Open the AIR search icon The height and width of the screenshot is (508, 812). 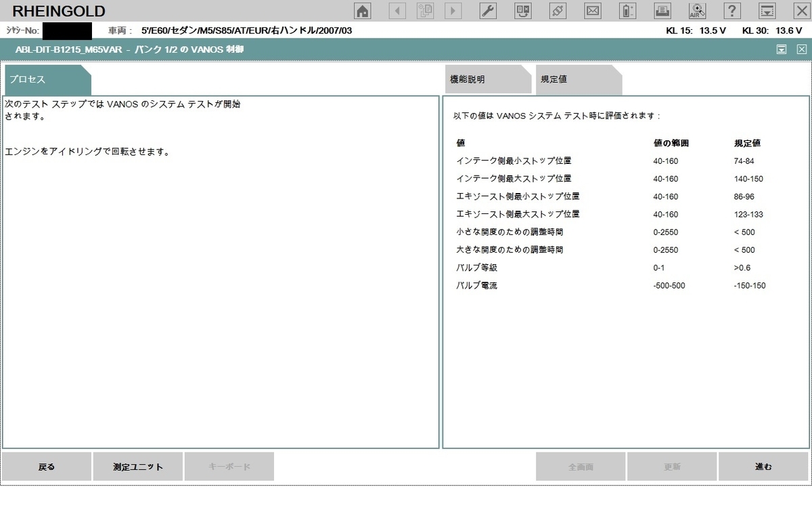point(697,10)
